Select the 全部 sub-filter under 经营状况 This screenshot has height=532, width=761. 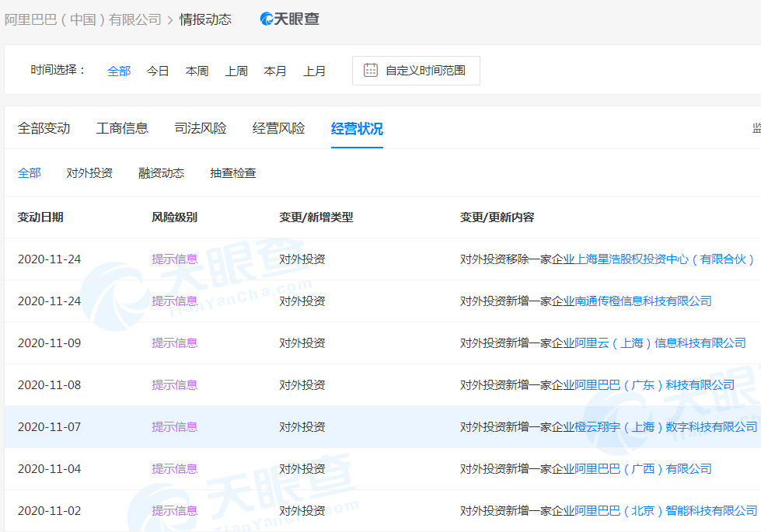tap(29, 173)
